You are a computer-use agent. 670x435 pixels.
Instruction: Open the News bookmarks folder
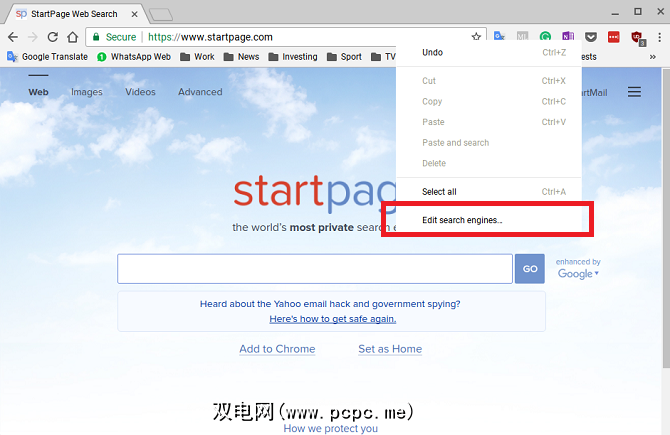click(241, 57)
